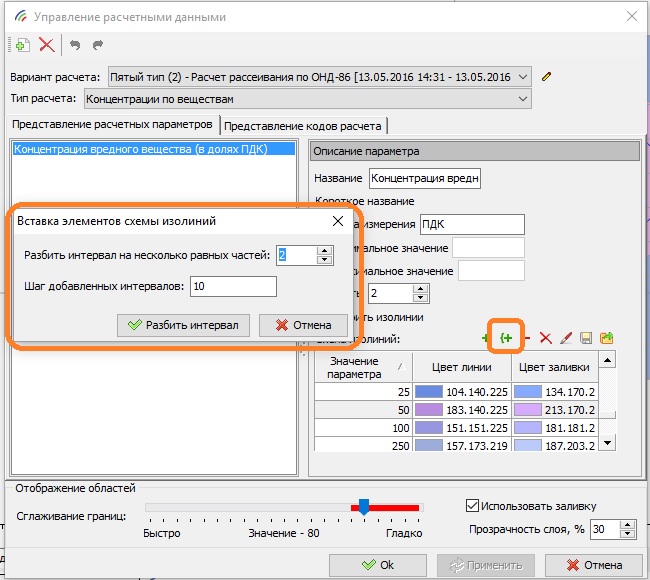Save isoline scheme with the floppy disk icon

coord(585,339)
